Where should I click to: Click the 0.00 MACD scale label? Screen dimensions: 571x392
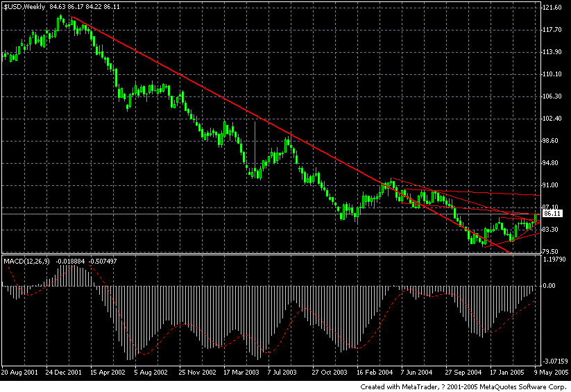549,286
